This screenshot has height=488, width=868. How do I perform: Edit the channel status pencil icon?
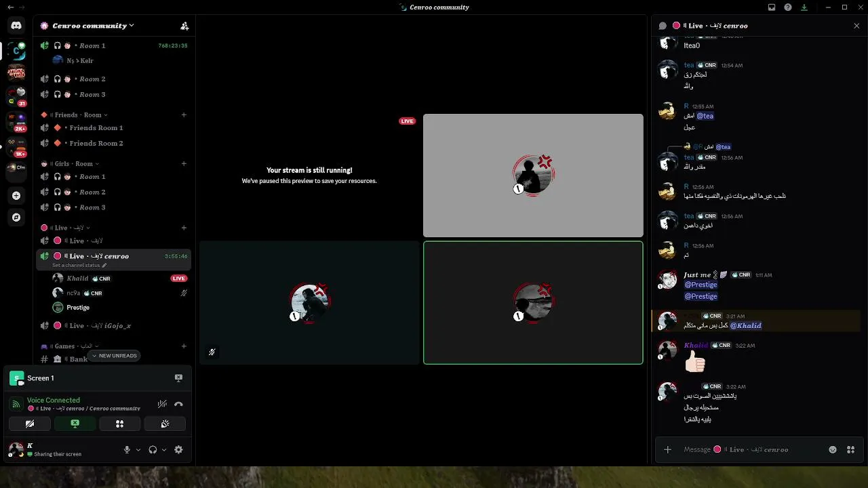[104, 265]
